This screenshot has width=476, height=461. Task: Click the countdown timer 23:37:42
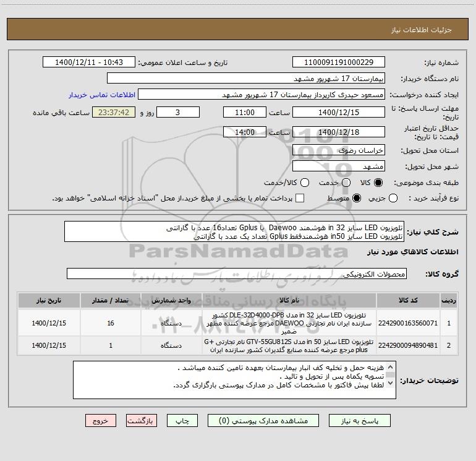coord(114,112)
